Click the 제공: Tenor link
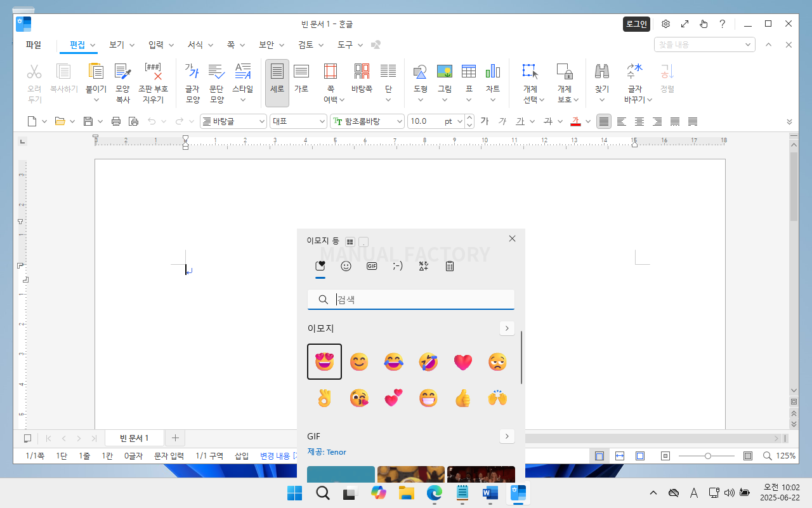Screen dimensions: 812x508 (327, 452)
